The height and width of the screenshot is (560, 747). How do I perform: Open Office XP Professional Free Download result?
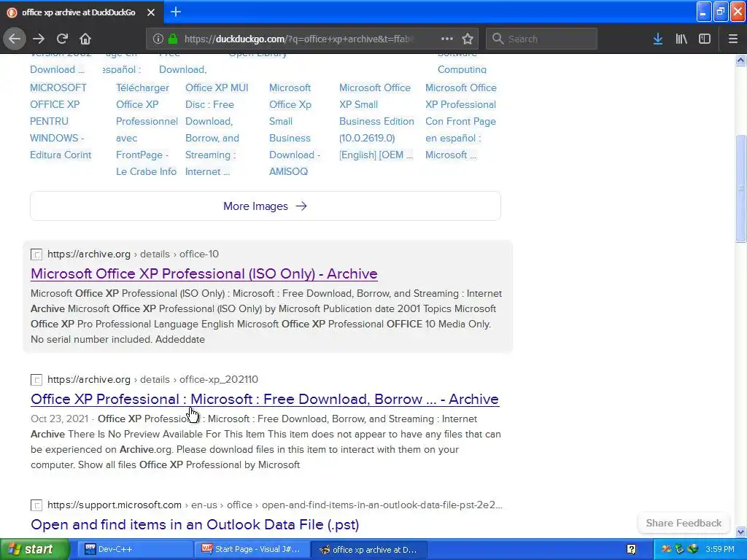tap(265, 399)
